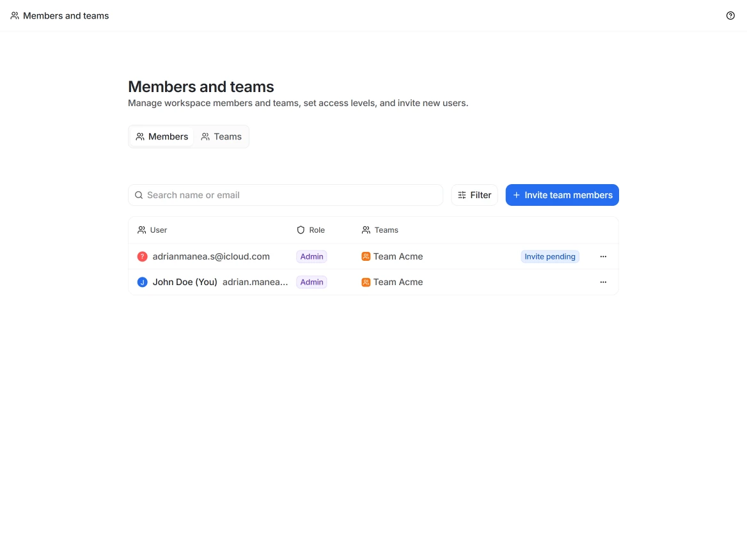Open the Filter options
Viewport: 747px width, 560px height.
pos(475,195)
